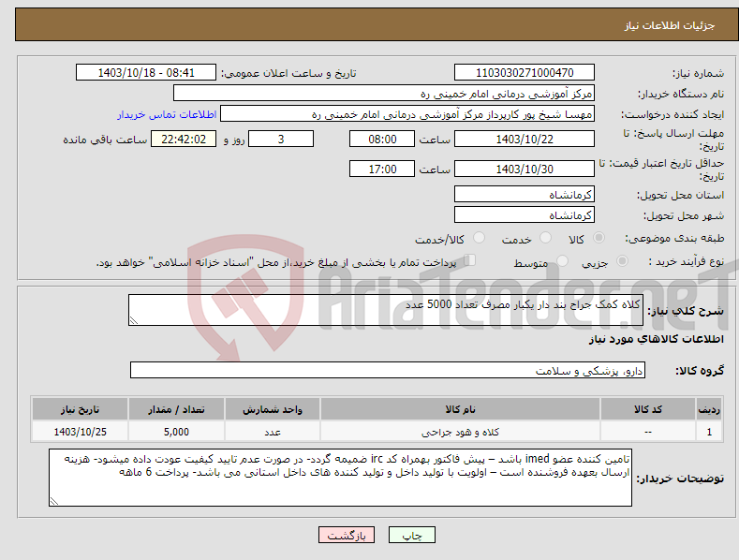Click the row number cell 1
The image size is (739, 560).
click(x=709, y=432)
